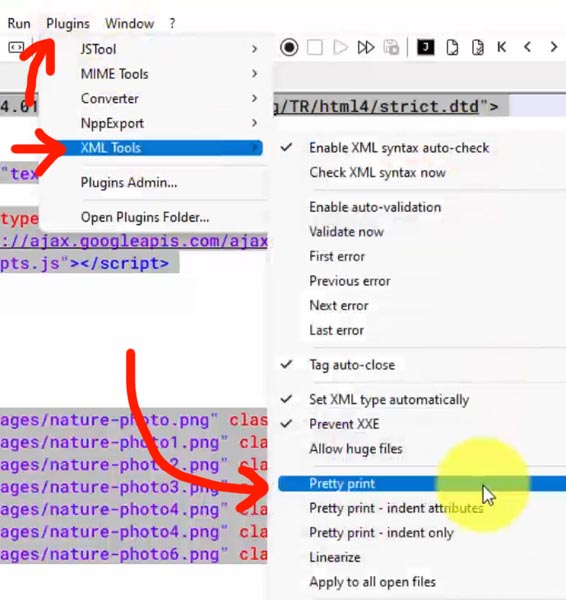Viewport: 566px width, 600px height.
Task: Click the Start Recording macro icon
Action: point(289,47)
